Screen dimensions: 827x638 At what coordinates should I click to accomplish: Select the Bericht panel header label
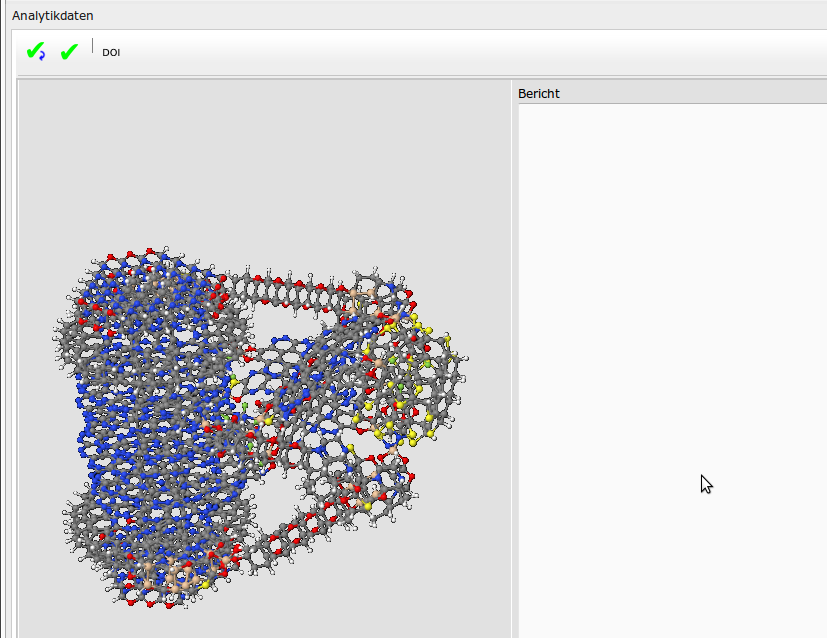[539, 94]
